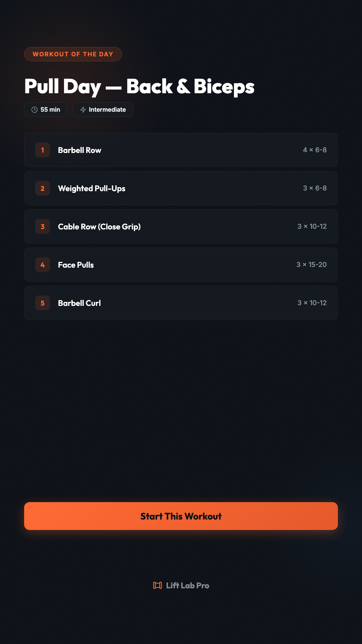The image size is (362, 644).
Task: Click the Lift Lab Pro brand text
Action: point(188,586)
